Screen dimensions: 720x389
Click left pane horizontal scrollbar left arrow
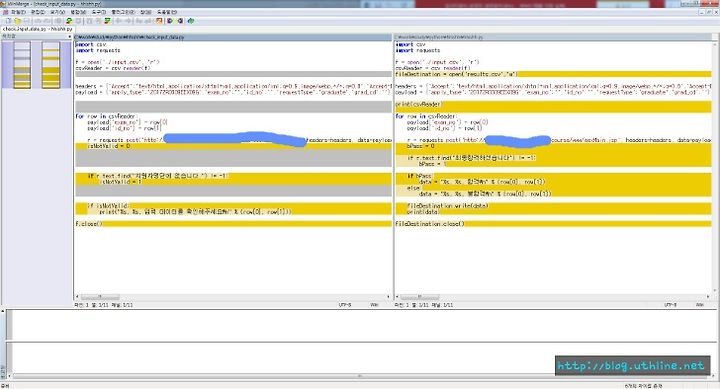click(x=77, y=297)
